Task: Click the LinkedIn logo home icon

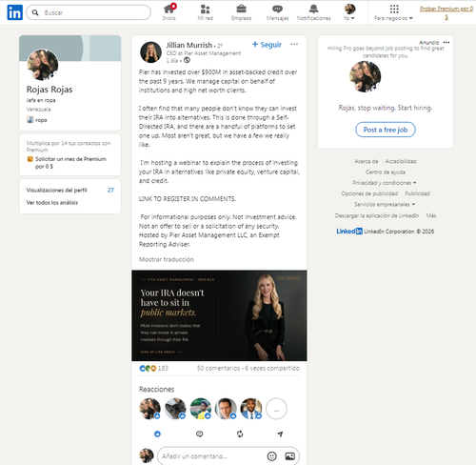Action: coord(14,12)
